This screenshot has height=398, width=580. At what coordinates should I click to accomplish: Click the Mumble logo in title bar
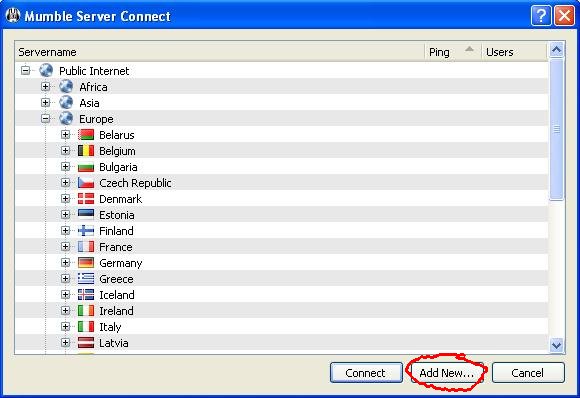tap(13, 16)
